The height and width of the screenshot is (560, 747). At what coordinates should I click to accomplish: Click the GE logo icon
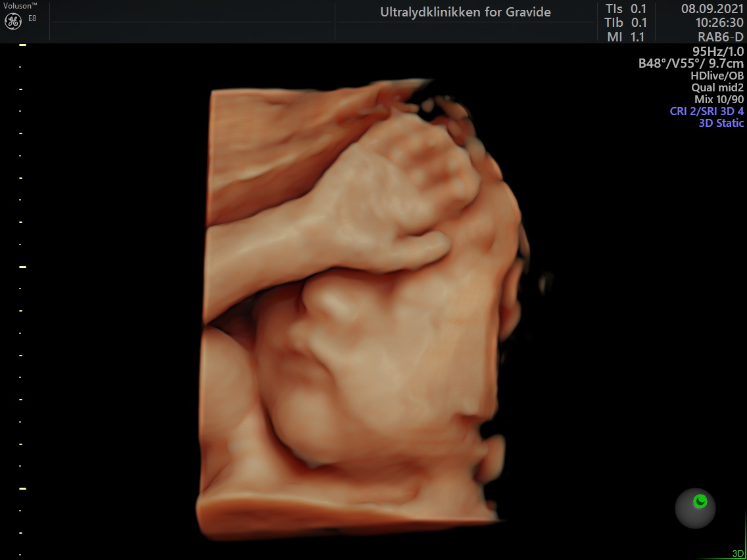(13, 21)
